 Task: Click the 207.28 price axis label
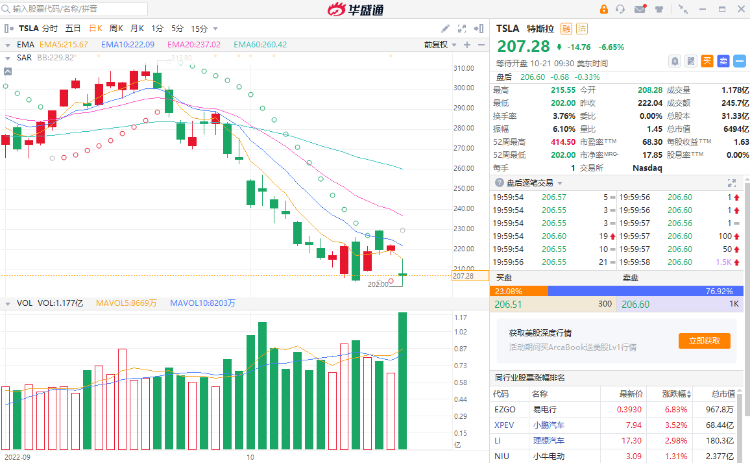tap(470, 276)
